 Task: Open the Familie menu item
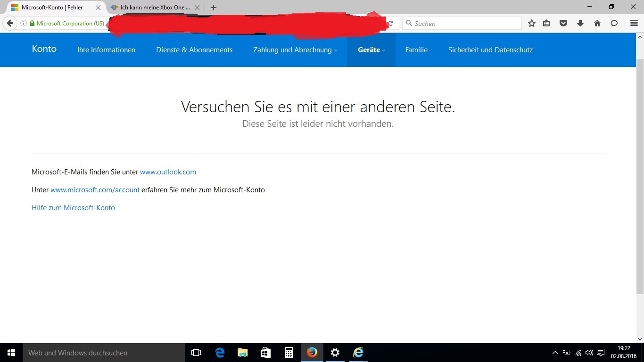(416, 50)
